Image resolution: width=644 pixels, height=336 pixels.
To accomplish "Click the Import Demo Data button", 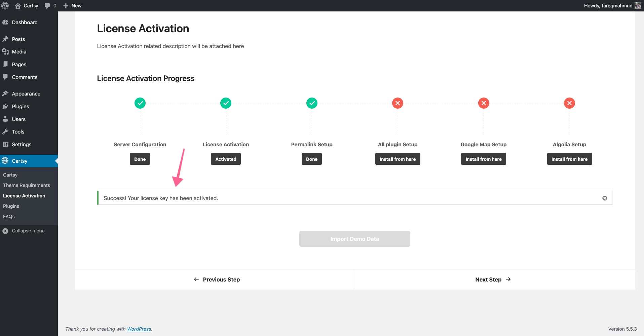I will [x=355, y=239].
